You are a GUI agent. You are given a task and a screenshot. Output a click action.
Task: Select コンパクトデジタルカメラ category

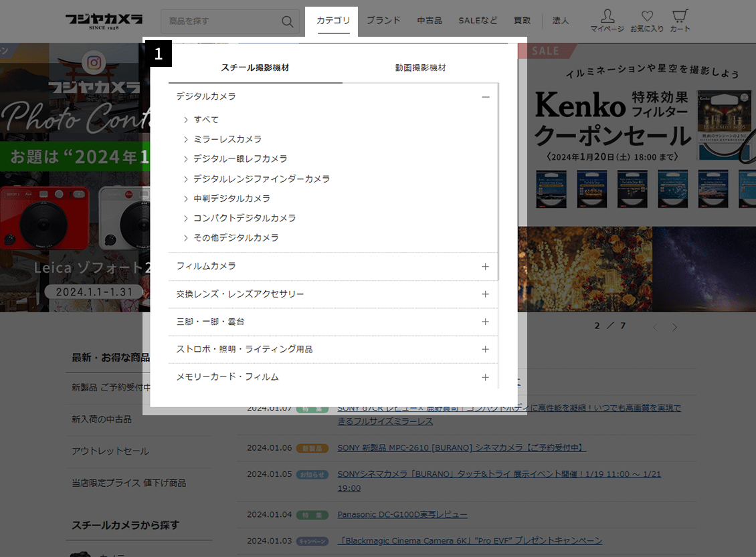[x=244, y=218]
